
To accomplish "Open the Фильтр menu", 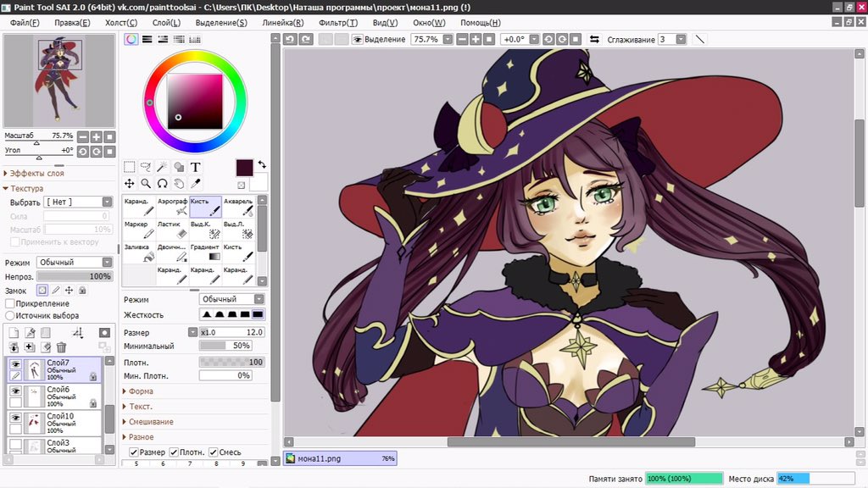I will 338,23.
